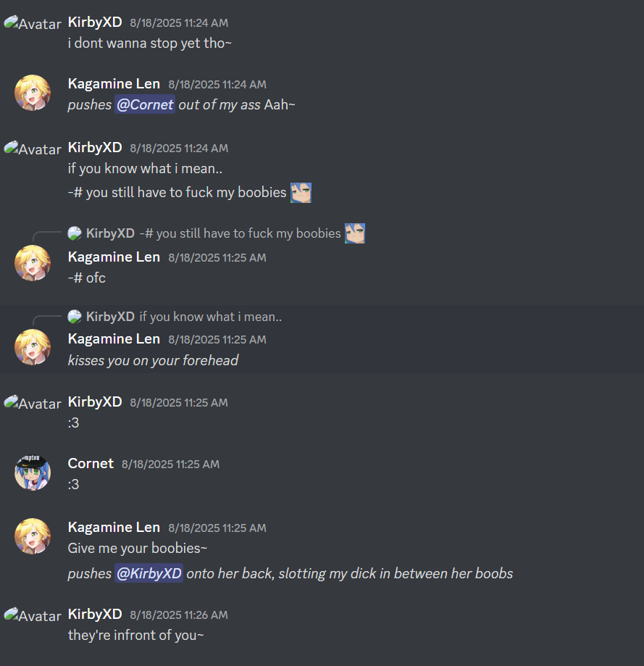Click the Cornet username
The image size is (644, 666).
[91, 463]
